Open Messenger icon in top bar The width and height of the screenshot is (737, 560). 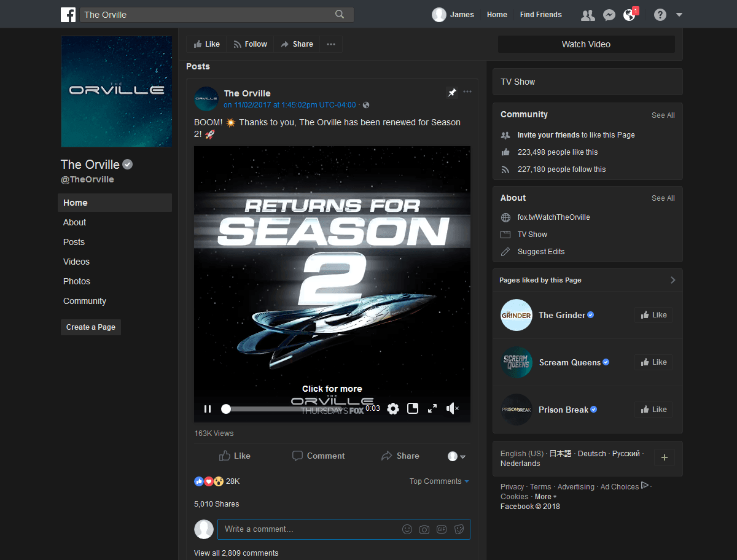pos(609,15)
